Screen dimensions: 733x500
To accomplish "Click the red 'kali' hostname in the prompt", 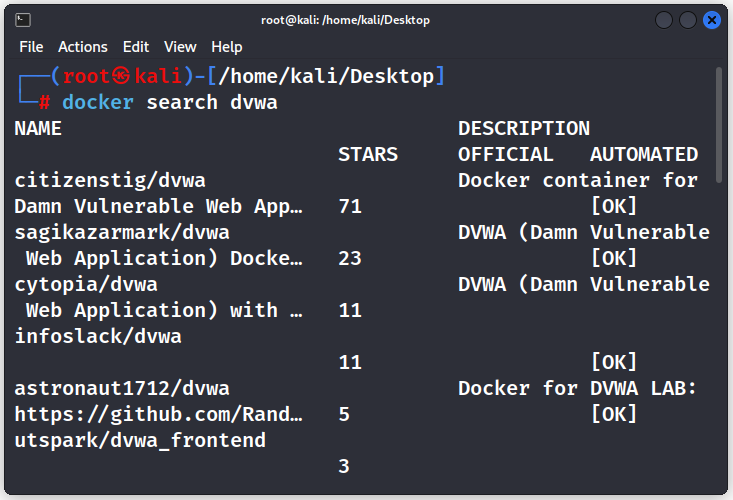I will coord(158,76).
